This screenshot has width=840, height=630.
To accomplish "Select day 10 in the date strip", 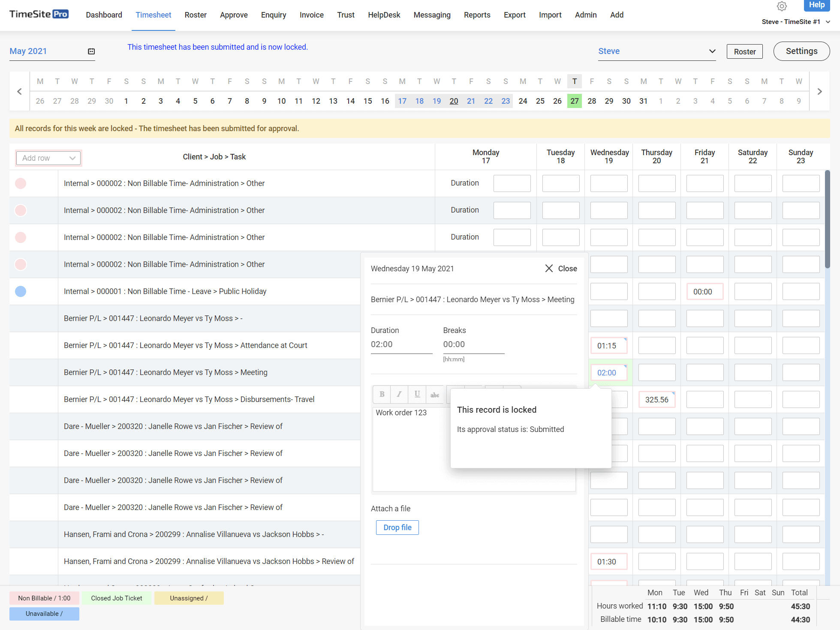I will coord(281,101).
